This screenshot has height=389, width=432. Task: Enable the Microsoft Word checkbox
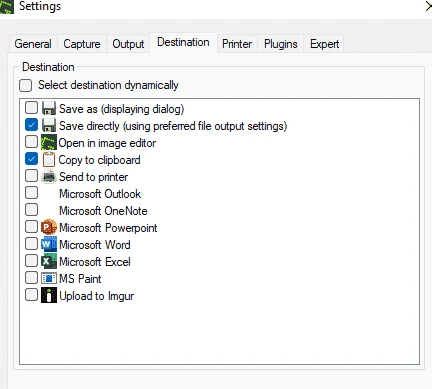(x=31, y=244)
